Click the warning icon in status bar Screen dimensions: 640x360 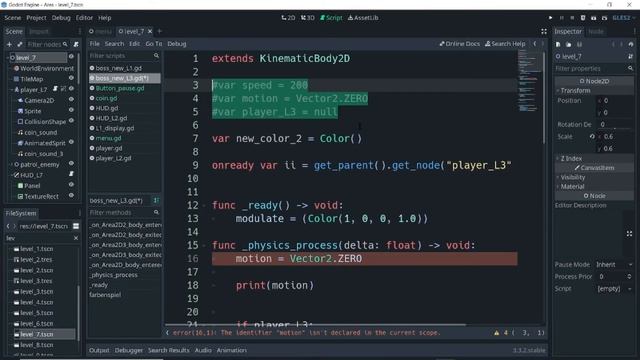[496, 333]
